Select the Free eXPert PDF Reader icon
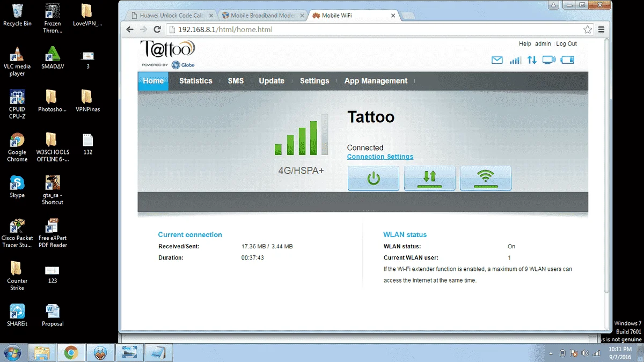The height and width of the screenshot is (362, 644). point(53,233)
